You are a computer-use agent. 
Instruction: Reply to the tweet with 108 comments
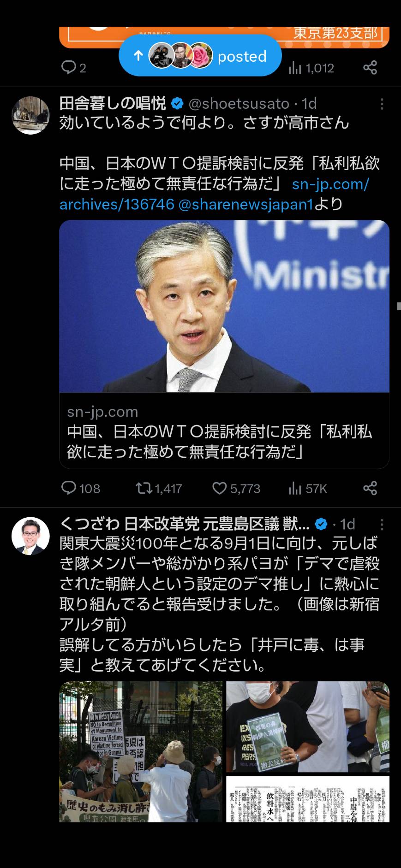point(81,488)
